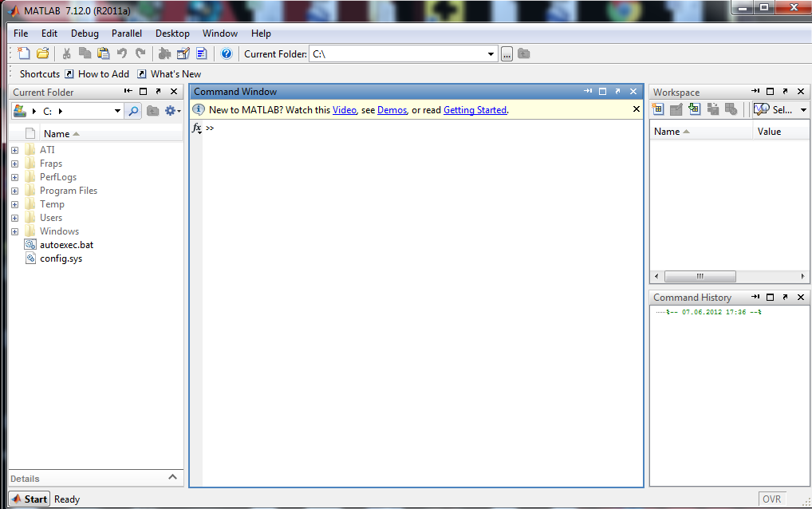Image resolution: width=812 pixels, height=509 pixels.
Task: Open the Profiler toolbar icon
Action: point(202,53)
